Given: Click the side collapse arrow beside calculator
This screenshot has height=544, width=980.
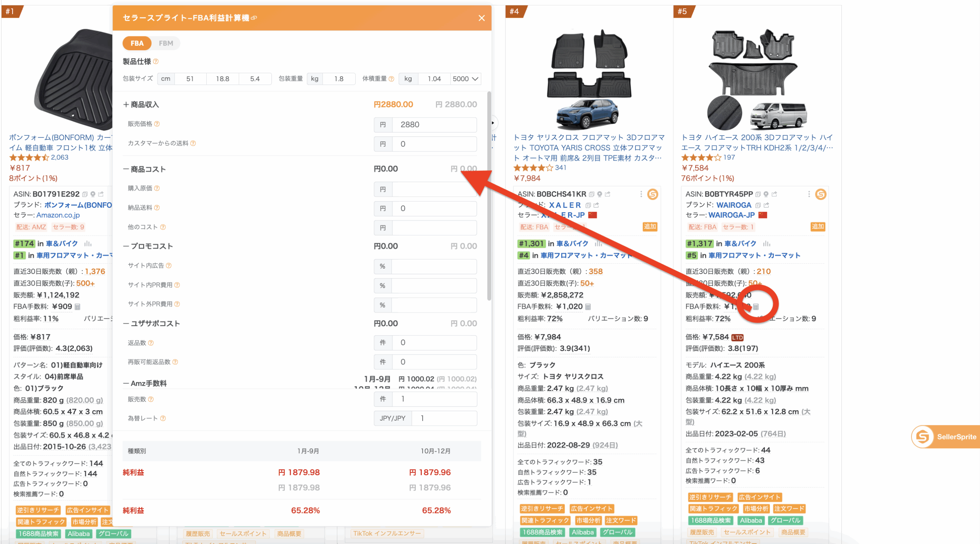Looking at the screenshot, I should pos(493,123).
